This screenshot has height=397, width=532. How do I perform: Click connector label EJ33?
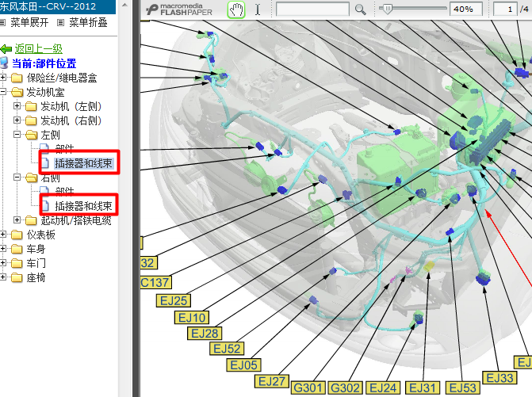point(499,378)
